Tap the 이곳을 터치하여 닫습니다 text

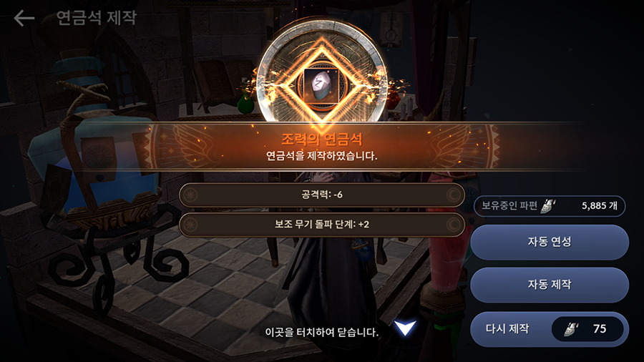click(x=321, y=332)
